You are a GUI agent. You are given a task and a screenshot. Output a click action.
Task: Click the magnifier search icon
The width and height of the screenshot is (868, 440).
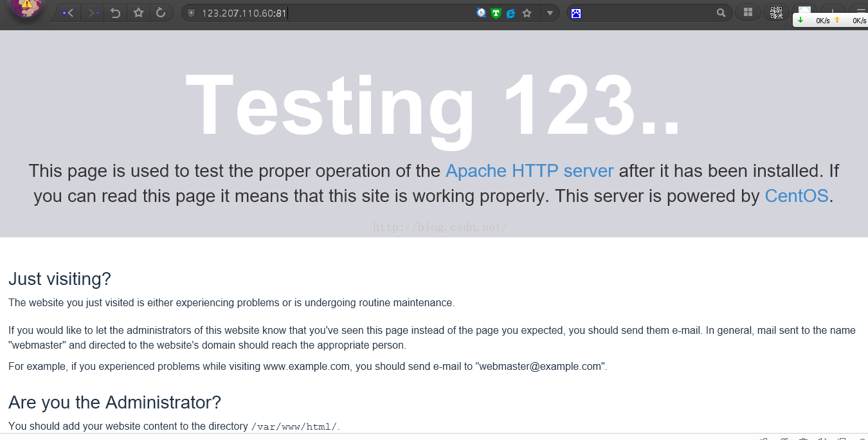click(x=721, y=13)
